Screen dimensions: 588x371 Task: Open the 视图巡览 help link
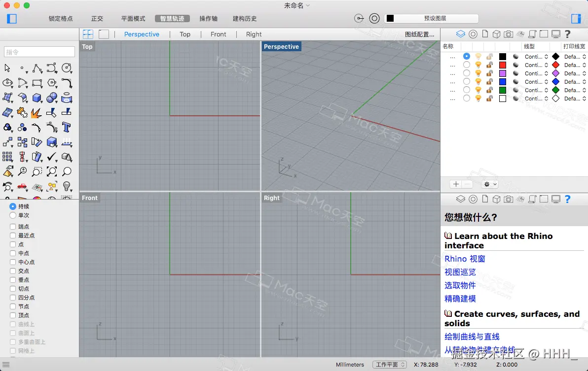tap(460, 272)
